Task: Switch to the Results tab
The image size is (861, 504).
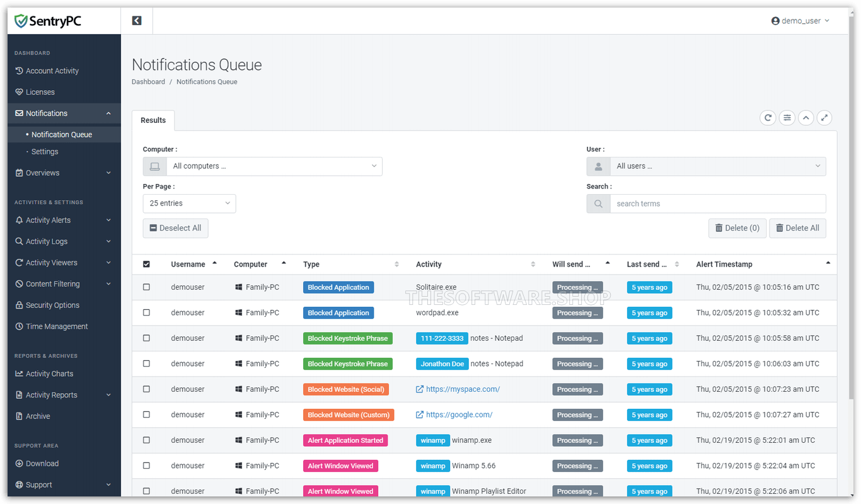Action: tap(153, 120)
